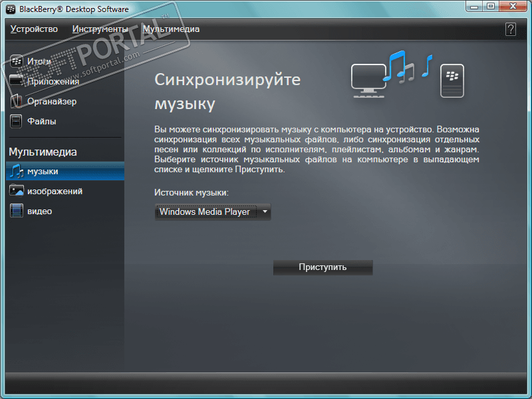Close the BlackBerry Desktop Software window
This screenshot has height=399, width=532.
[x=513, y=6]
